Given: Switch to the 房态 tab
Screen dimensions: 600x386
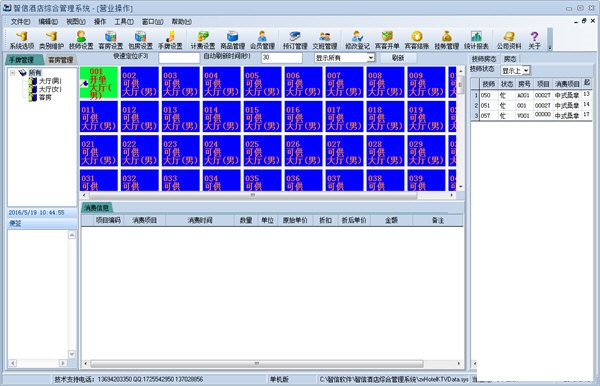Looking at the screenshot, I should pos(510,59).
